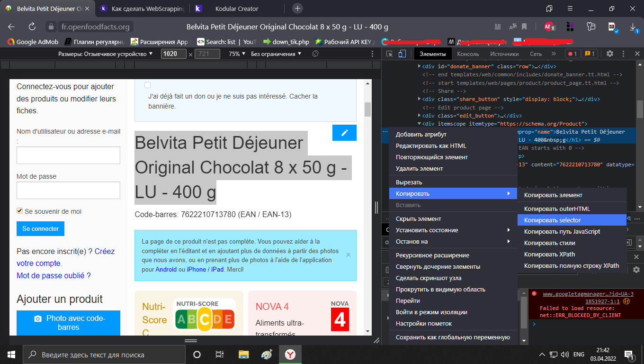Expand the edit_button div node

click(419, 116)
